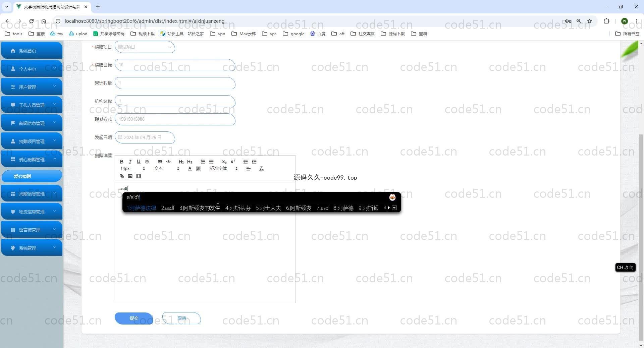Bookmark this page with star icon
The image size is (644, 348).
coord(590,21)
